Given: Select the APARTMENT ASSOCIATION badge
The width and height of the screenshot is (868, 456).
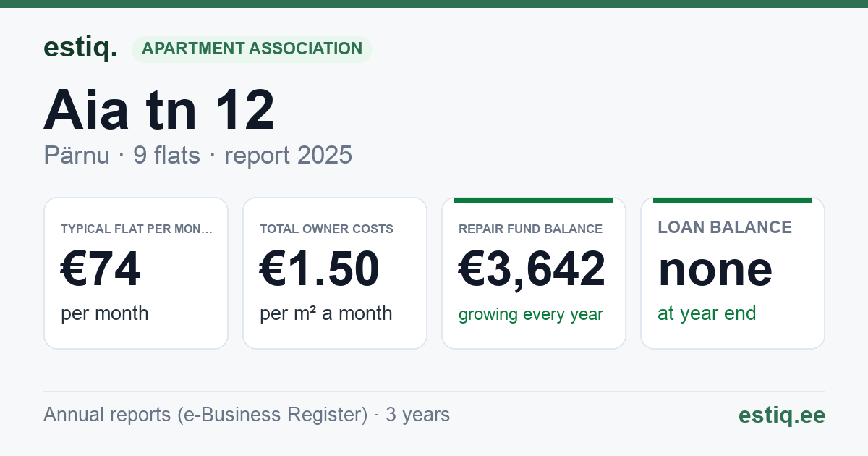Looking at the screenshot, I should [252, 48].
